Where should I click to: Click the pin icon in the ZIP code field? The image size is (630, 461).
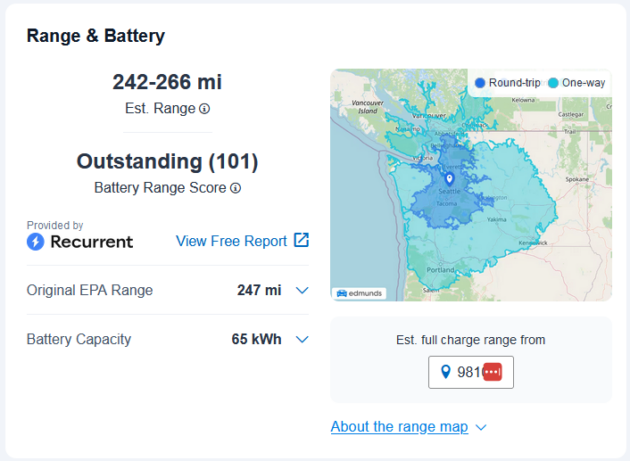(446, 372)
